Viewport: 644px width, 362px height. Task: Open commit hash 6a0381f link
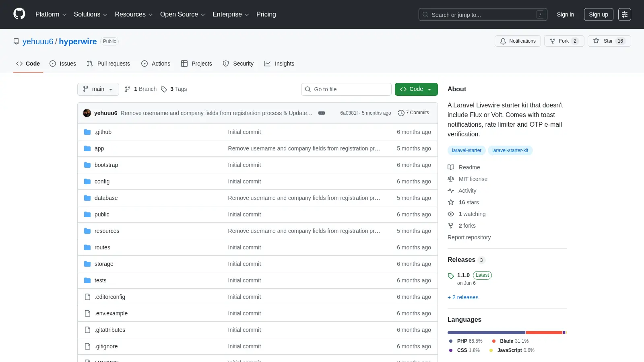tap(349, 113)
